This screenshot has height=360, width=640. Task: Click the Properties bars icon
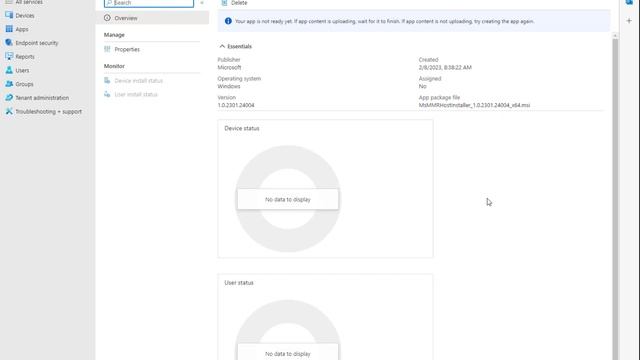pyautogui.click(x=107, y=49)
